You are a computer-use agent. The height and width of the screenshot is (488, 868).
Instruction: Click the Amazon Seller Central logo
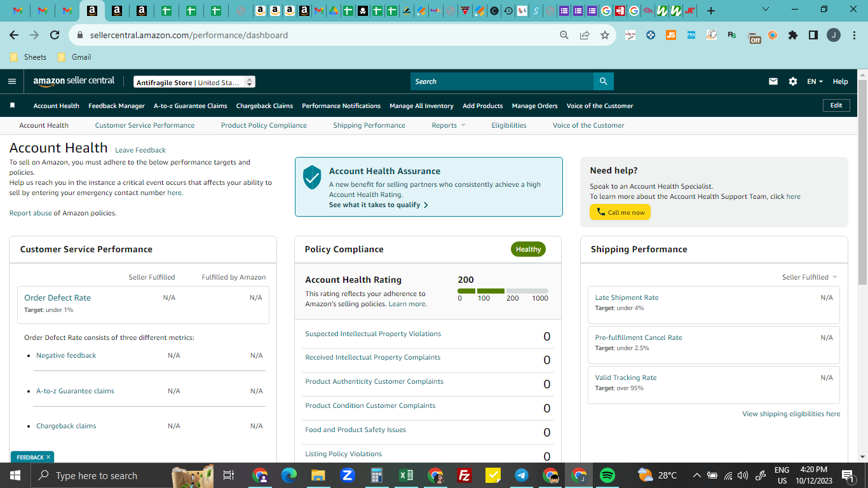click(74, 81)
